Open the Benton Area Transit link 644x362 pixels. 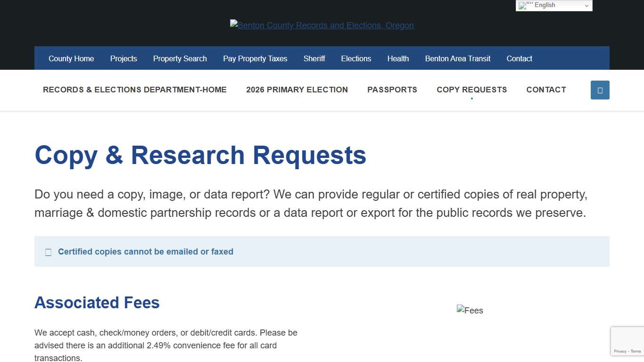tap(458, 58)
